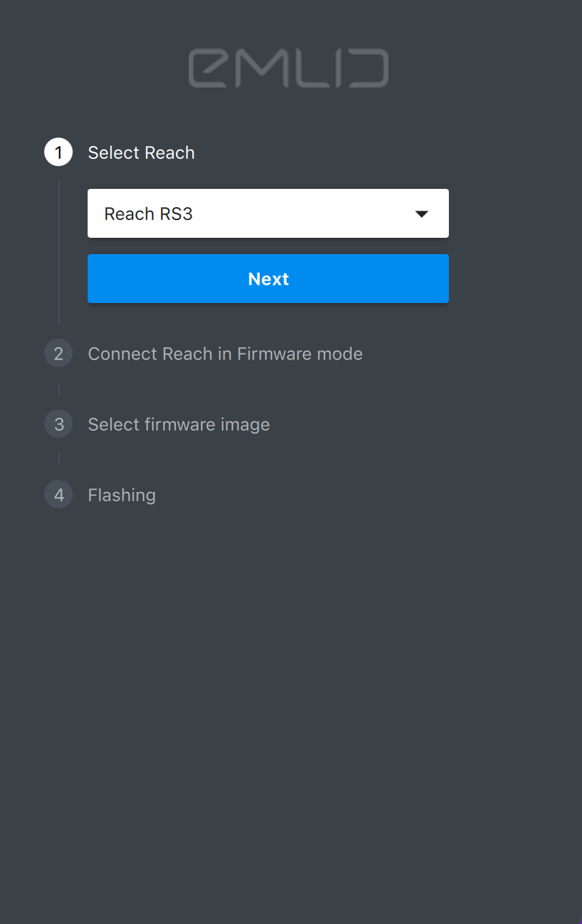Image resolution: width=582 pixels, height=924 pixels.
Task: Click the line under the step 1 circle
Action: coord(59,251)
